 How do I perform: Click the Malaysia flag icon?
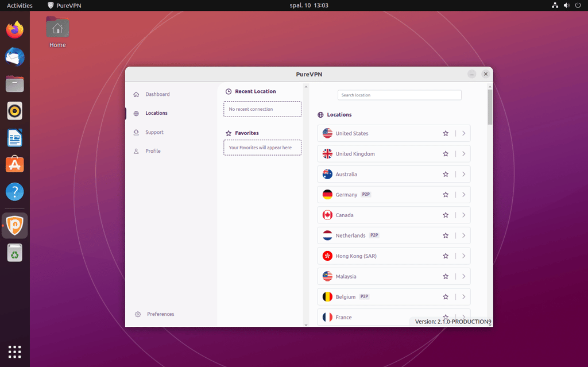tap(327, 277)
